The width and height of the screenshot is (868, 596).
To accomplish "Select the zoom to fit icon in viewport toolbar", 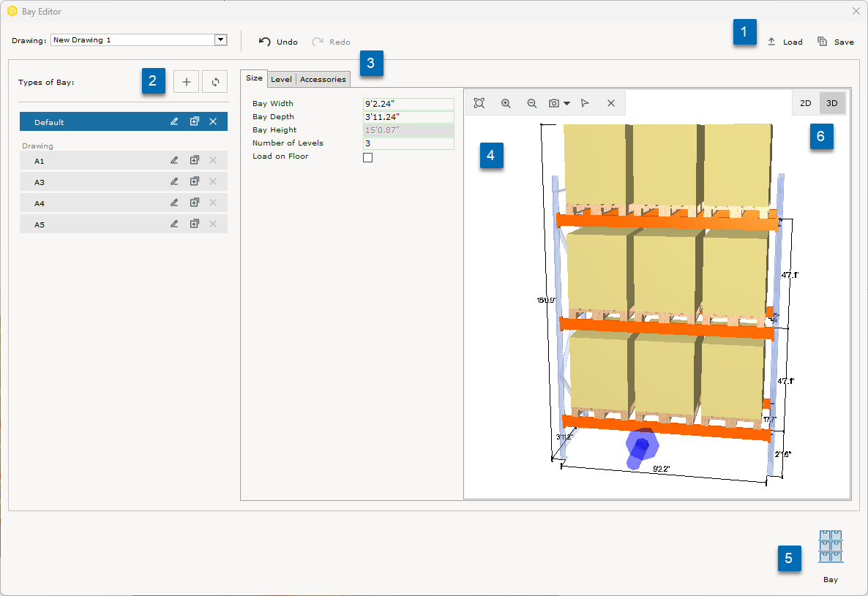I will (479, 103).
